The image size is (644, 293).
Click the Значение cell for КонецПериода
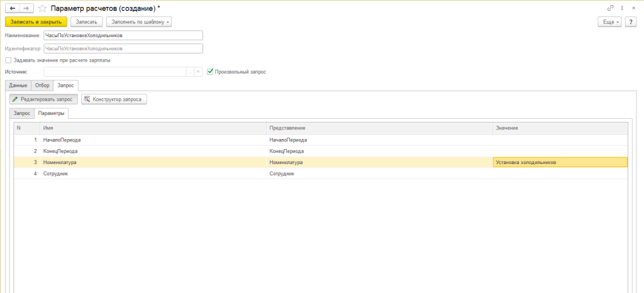coord(560,151)
